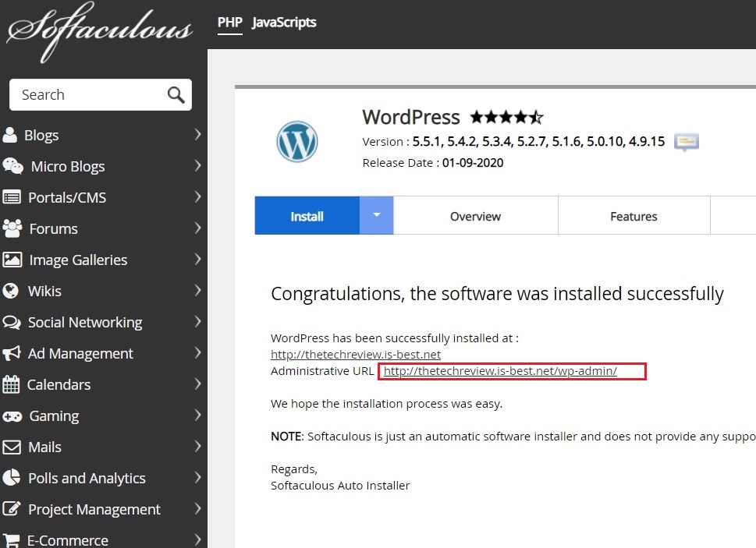Open the Wikis category label

(44, 292)
